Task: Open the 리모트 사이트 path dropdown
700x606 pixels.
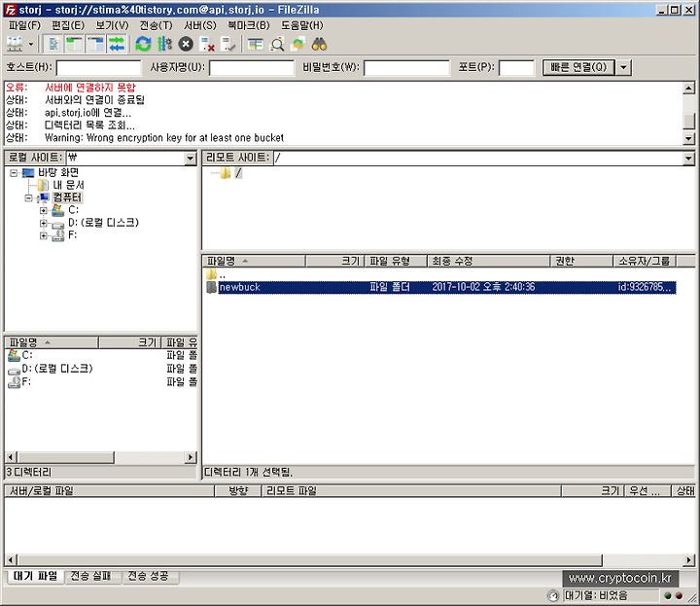Action: [x=689, y=159]
